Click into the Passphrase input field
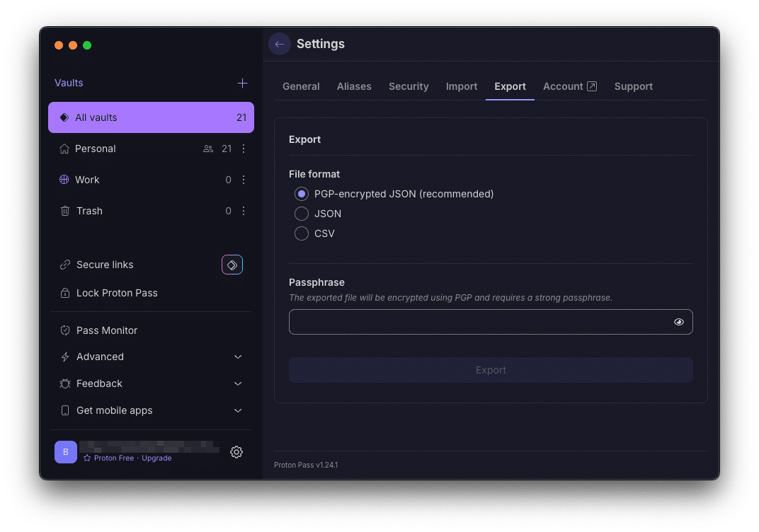 pyautogui.click(x=478, y=322)
